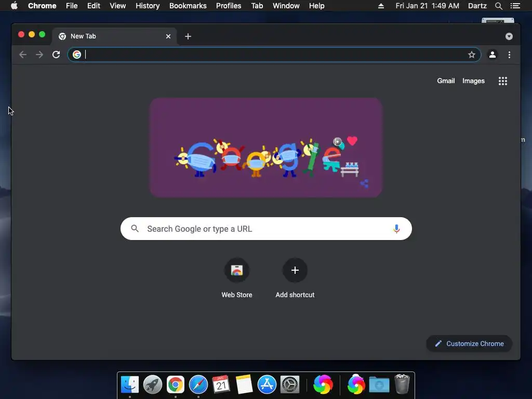
Task: Click the Search Google or type a URL box
Action: coord(266,229)
